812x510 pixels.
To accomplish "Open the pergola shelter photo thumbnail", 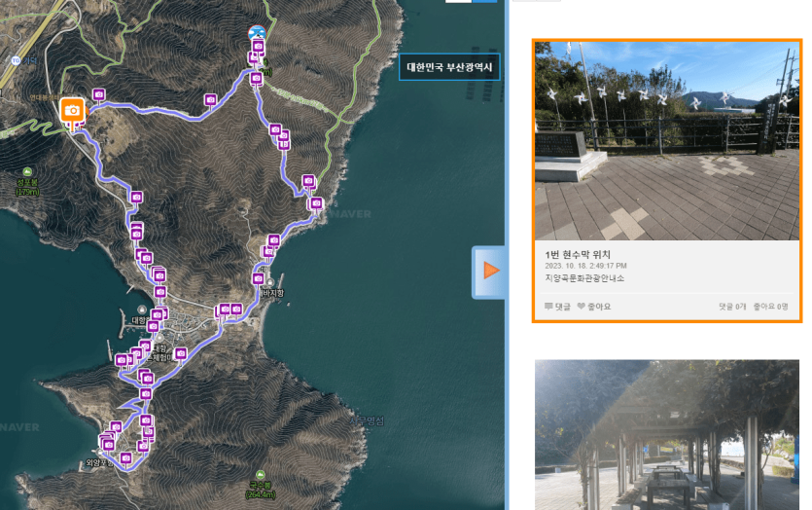I will 666,434.
